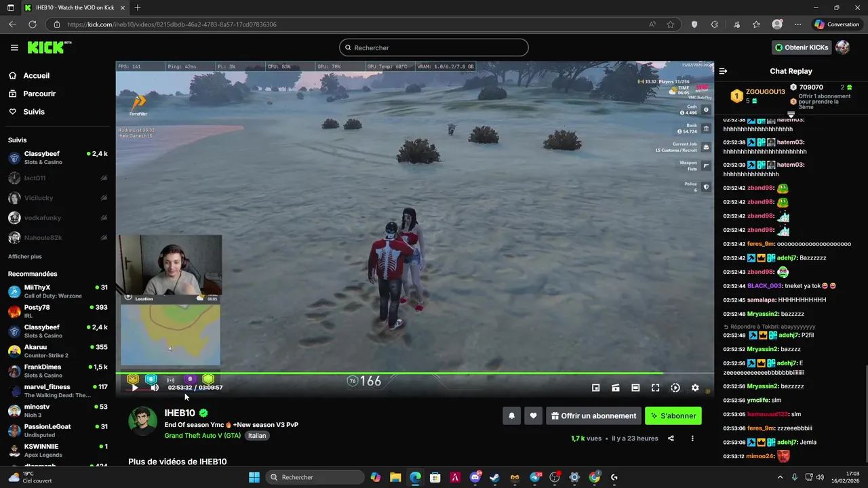Open browser extensions puzzle icon
Screen dimensions: 868x488
[x=714, y=24]
